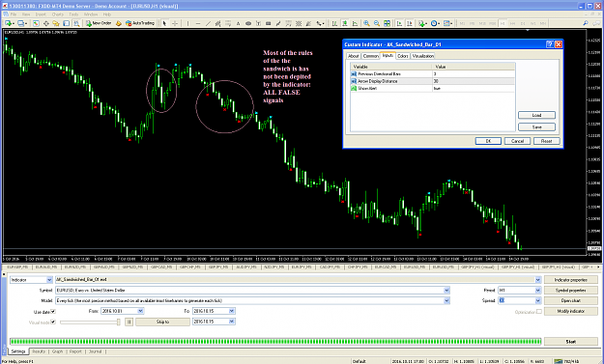Open the Tools menu
Viewport: 604px width, 364px height.
pos(73,14)
